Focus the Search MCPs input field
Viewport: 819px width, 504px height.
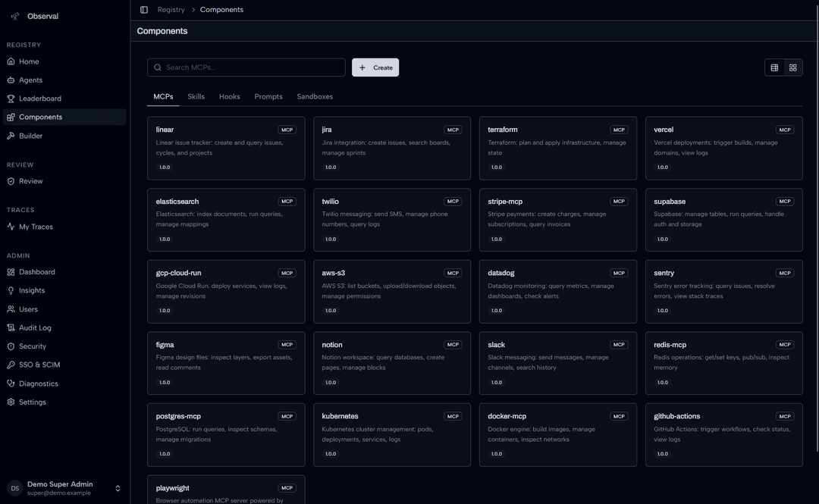click(246, 67)
